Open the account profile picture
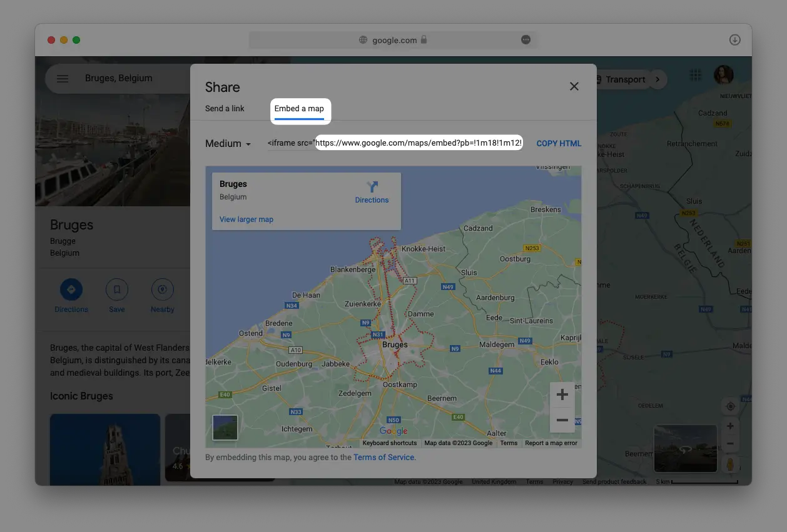787x532 pixels. click(x=724, y=75)
